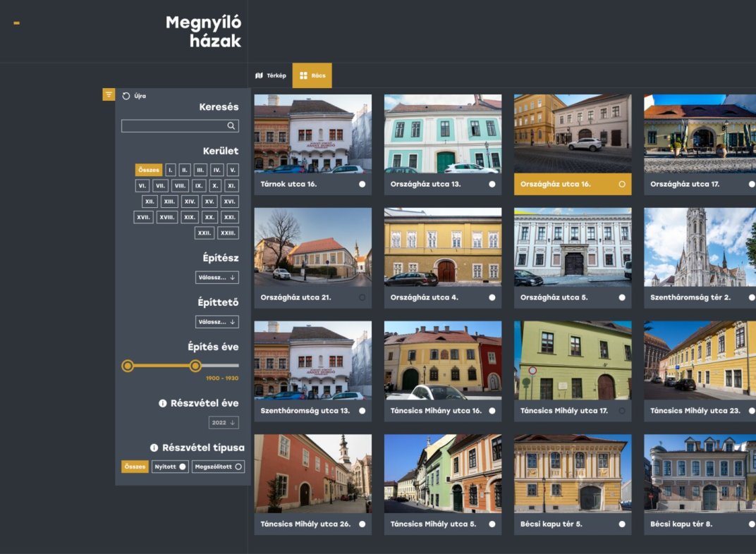Open the Táncsics Mihály utca 17. photo

(x=573, y=360)
